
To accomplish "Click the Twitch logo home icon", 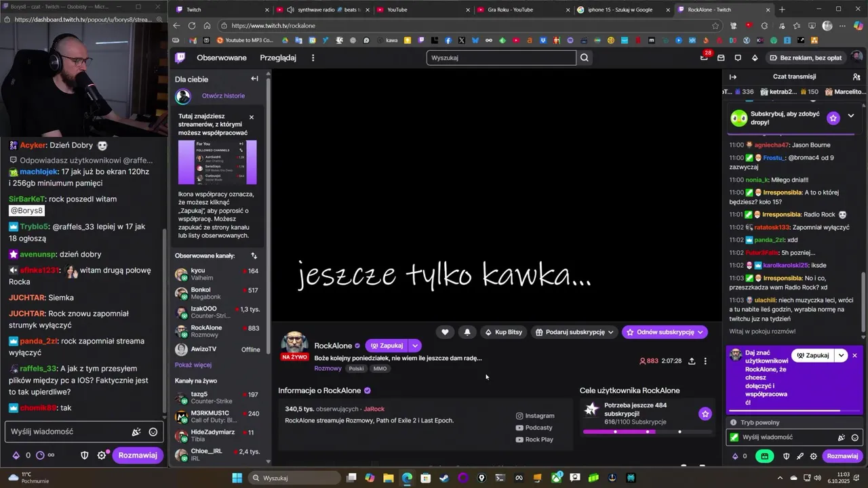I will pyautogui.click(x=180, y=58).
